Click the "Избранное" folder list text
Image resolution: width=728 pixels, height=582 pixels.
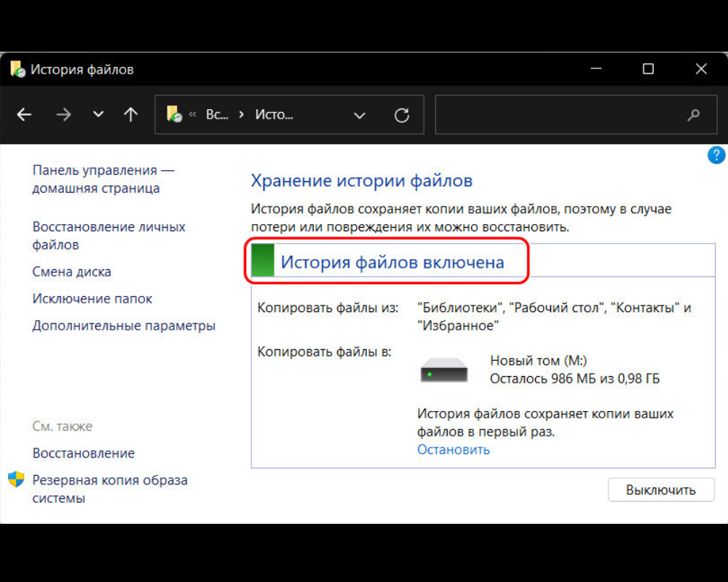click(458, 326)
